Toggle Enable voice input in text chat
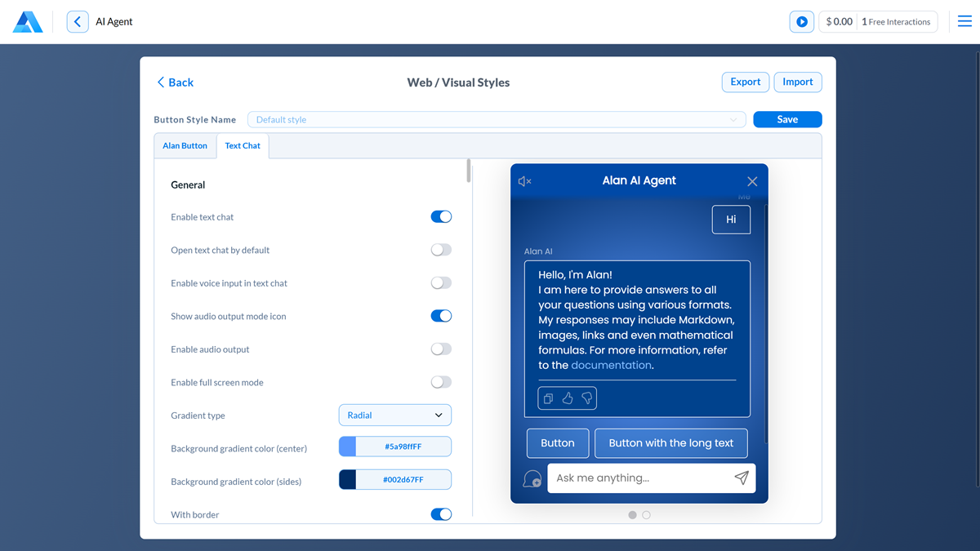This screenshot has width=980, height=551. [441, 283]
